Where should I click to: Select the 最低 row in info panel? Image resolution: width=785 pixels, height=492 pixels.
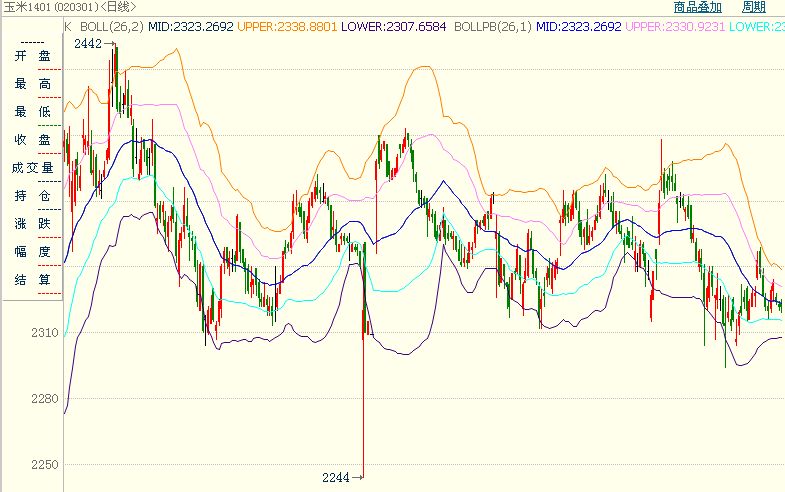[x=32, y=112]
